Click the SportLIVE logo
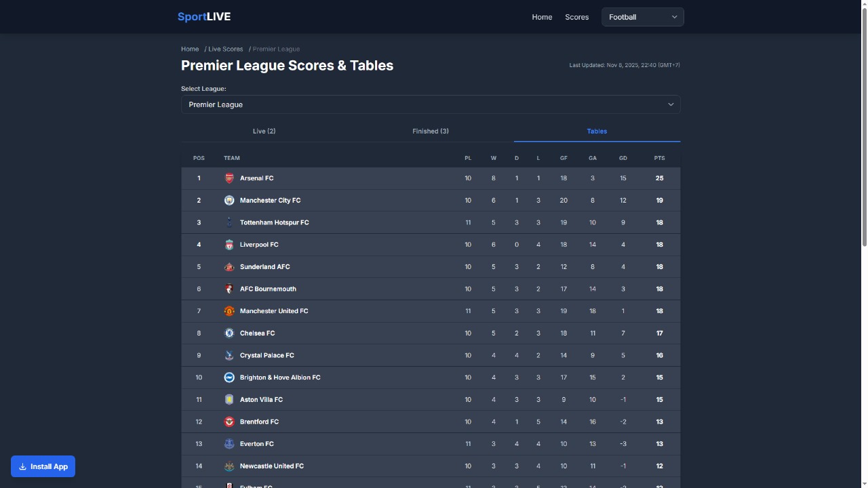Image resolution: width=868 pixels, height=488 pixels. point(204,17)
